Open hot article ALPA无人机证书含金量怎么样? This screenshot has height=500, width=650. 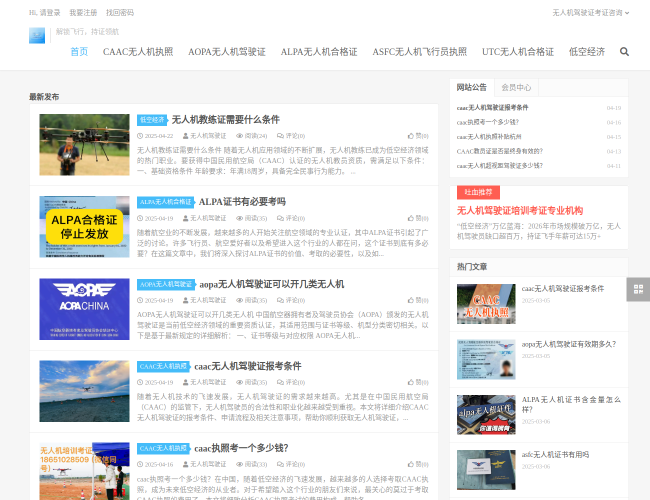(571, 405)
